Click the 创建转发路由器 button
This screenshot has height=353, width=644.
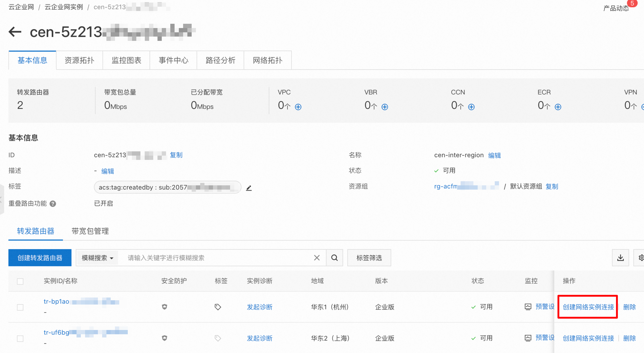(x=40, y=258)
